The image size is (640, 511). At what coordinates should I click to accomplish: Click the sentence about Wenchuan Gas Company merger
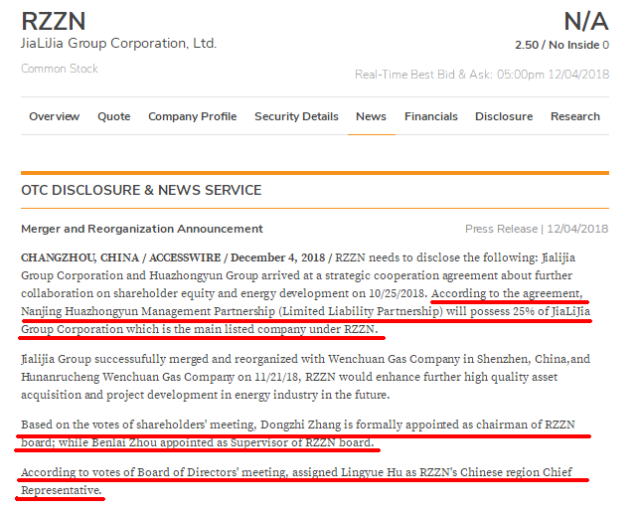(x=306, y=377)
